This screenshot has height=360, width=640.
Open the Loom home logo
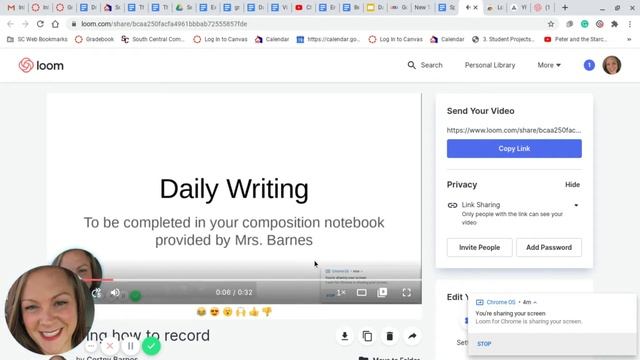point(41,65)
